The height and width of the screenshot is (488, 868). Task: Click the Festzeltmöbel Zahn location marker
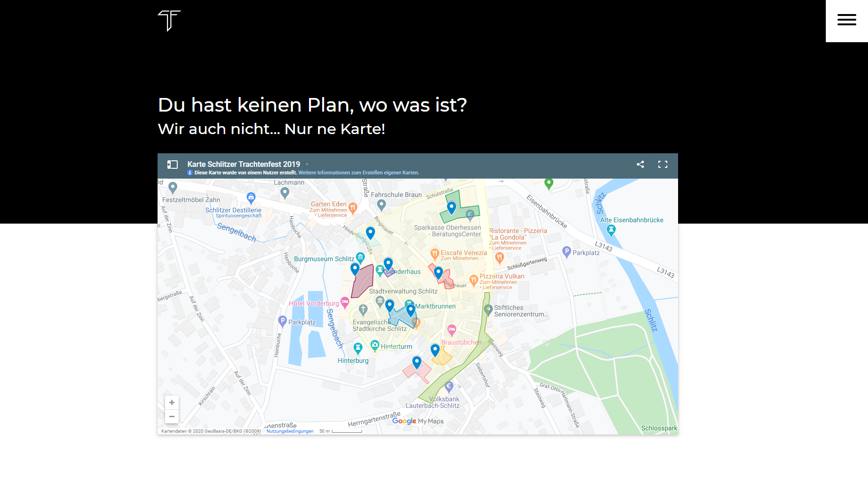173,188
